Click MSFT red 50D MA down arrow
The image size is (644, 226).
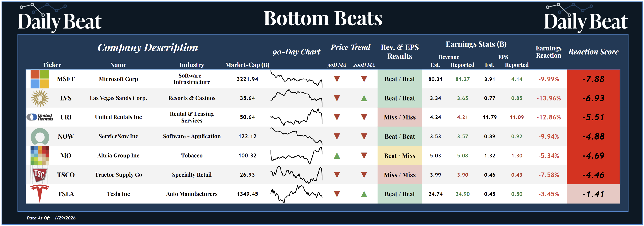click(x=337, y=79)
